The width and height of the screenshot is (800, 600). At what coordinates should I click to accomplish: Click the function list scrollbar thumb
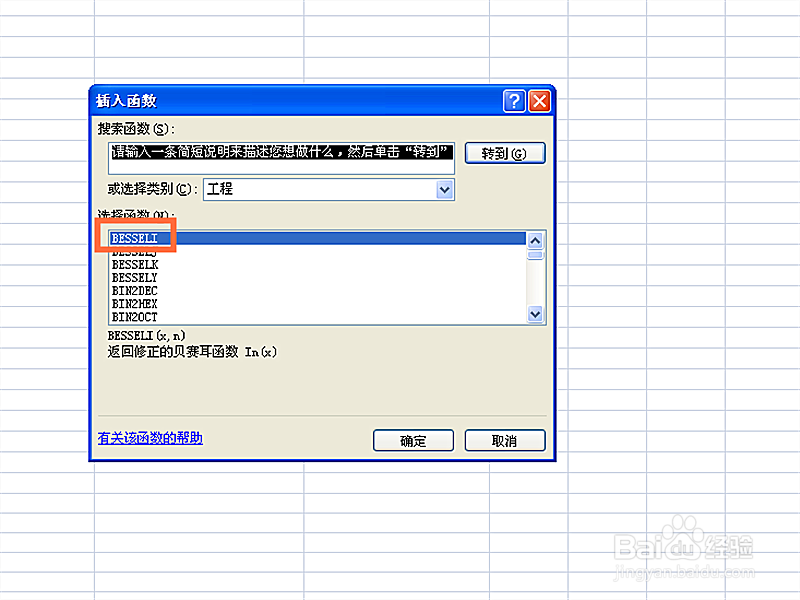pyautogui.click(x=535, y=255)
